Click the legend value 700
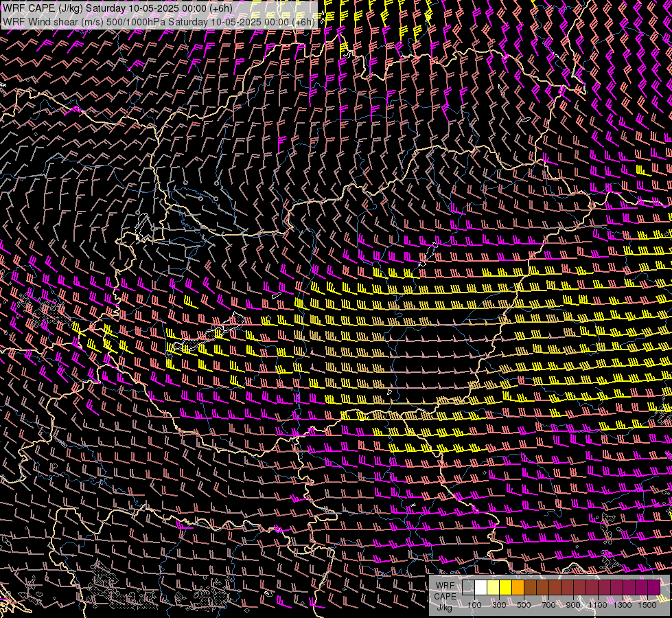 [x=548, y=605]
